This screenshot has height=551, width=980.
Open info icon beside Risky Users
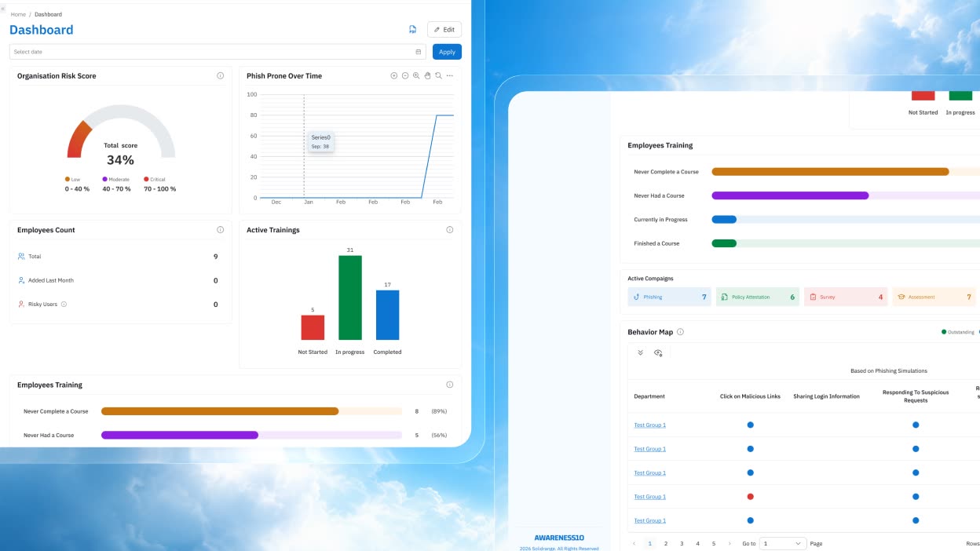click(64, 305)
